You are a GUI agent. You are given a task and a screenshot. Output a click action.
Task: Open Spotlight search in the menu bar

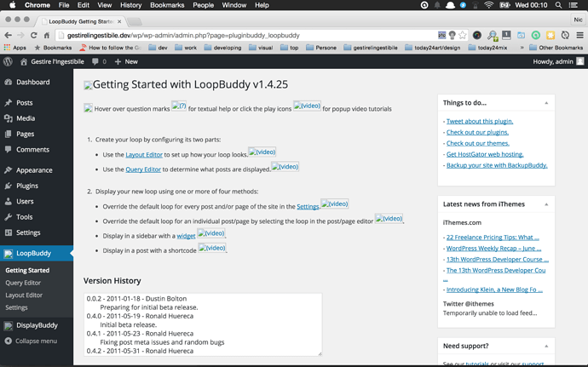click(558, 5)
